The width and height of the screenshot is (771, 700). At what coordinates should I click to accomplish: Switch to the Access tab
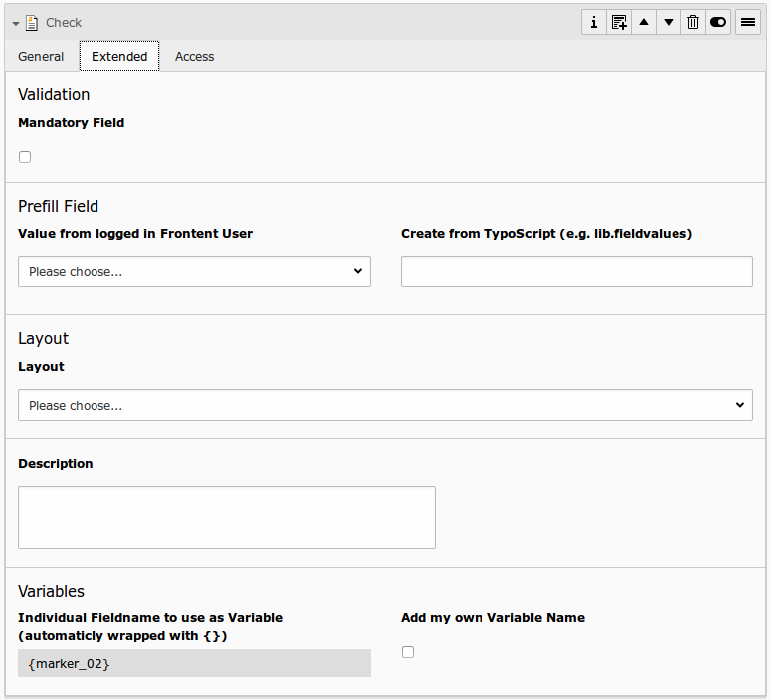pyautogui.click(x=194, y=57)
